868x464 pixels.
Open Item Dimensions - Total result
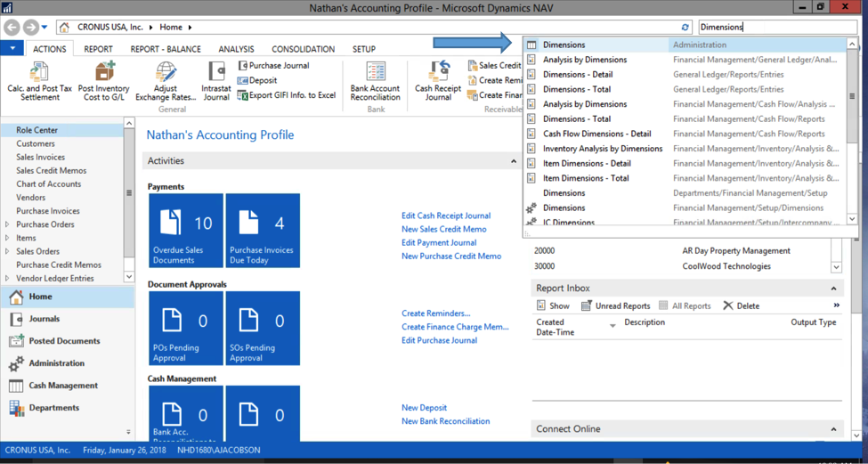[x=685, y=178]
